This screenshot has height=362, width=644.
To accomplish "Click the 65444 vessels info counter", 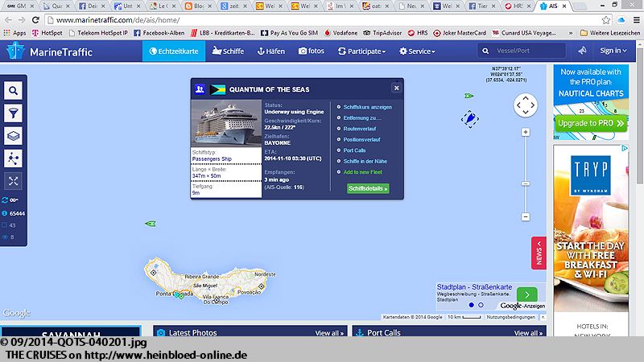I will point(14,213).
